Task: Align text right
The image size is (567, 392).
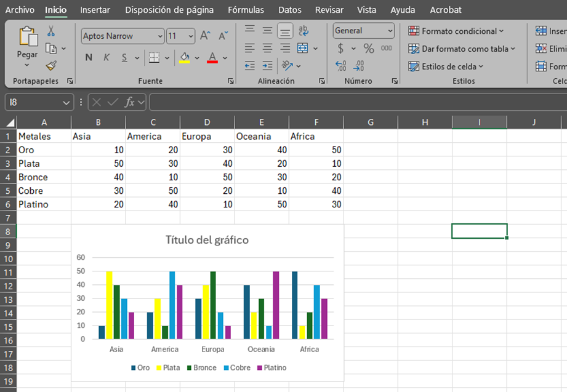Action: coord(285,48)
